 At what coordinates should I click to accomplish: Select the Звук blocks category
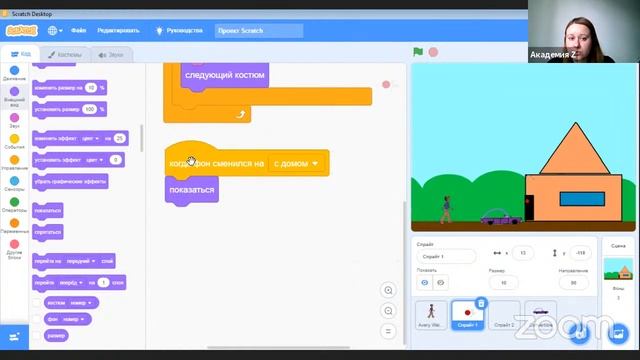tap(14, 120)
